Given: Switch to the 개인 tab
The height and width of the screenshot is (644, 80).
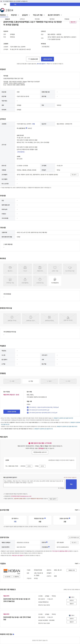Looking at the screenshot, I should tap(5, 4).
